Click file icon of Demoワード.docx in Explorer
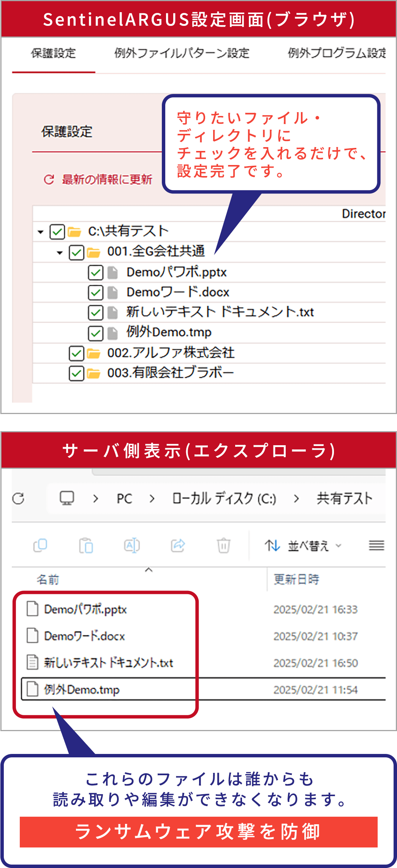This screenshot has width=397, height=868. [33, 635]
